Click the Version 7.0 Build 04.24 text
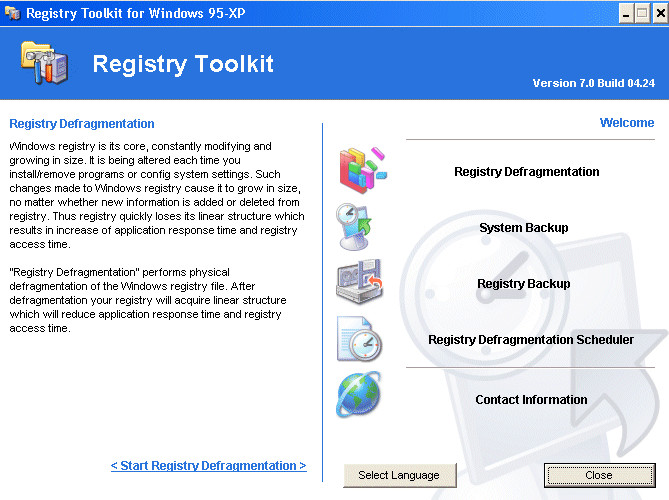The image size is (669, 500). tap(593, 83)
